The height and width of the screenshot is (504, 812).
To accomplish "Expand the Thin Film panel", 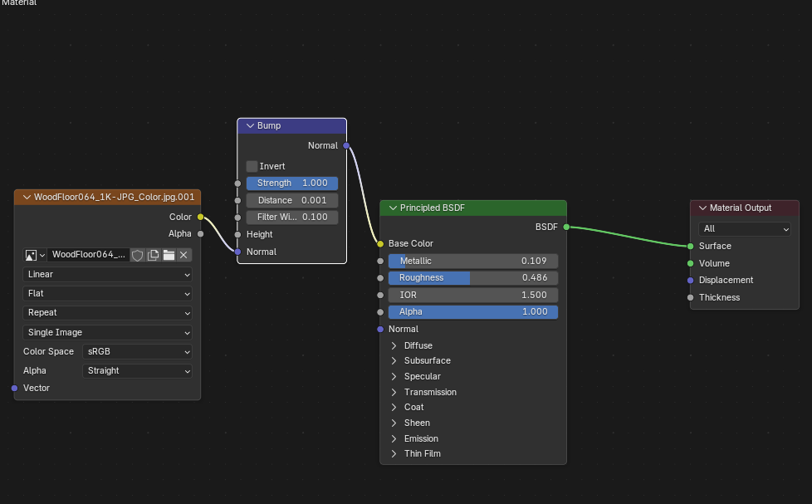I will click(x=394, y=453).
